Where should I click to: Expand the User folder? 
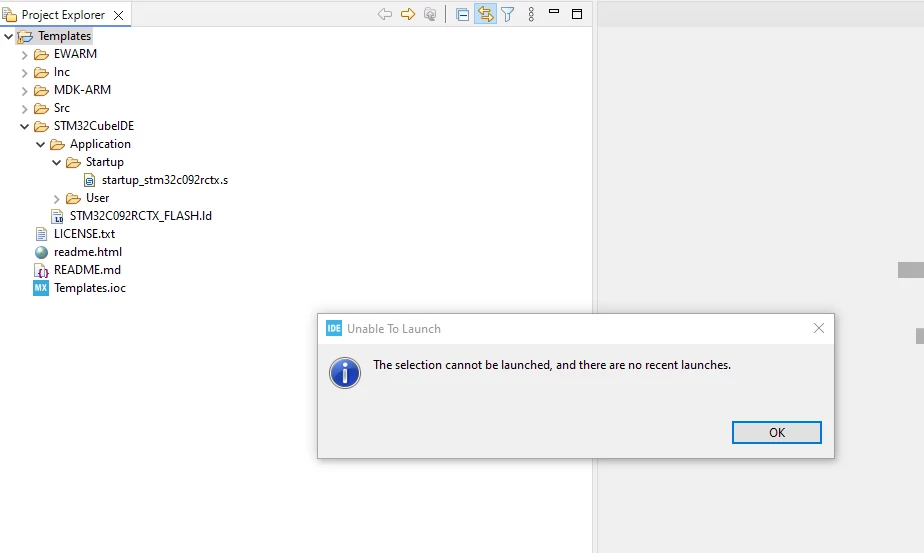(x=56, y=199)
